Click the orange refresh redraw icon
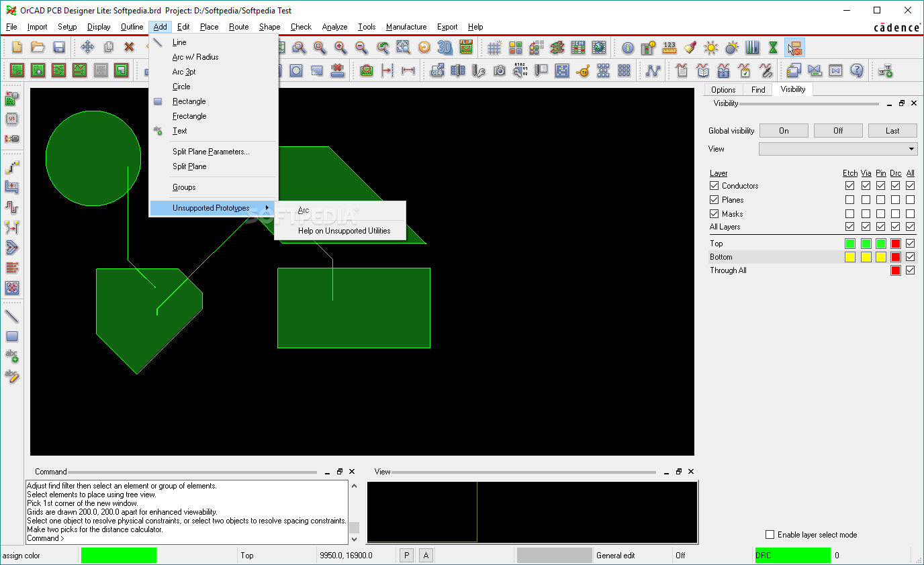Viewport: 924px width, 565px height. coord(424,47)
